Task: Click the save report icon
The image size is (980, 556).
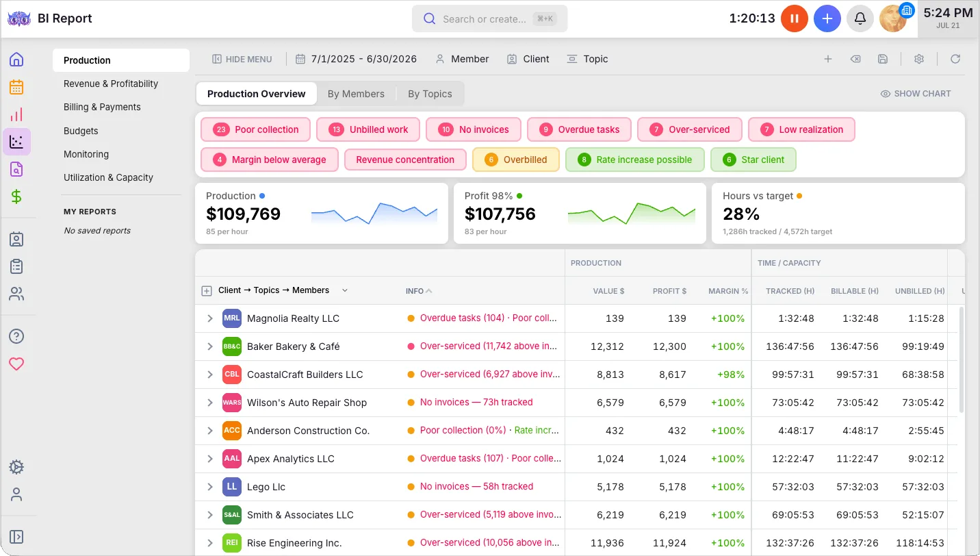Action: [x=883, y=59]
